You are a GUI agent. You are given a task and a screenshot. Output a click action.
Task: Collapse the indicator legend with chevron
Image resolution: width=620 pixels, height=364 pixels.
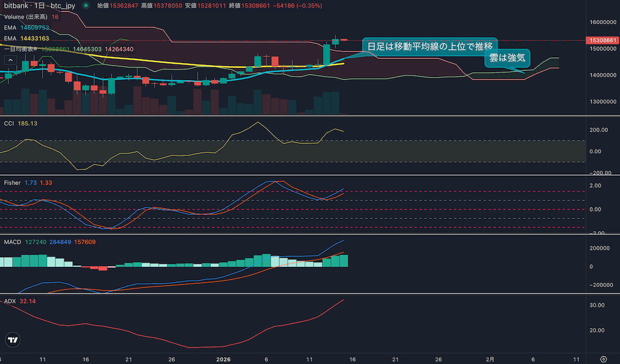[x=10, y=59]
